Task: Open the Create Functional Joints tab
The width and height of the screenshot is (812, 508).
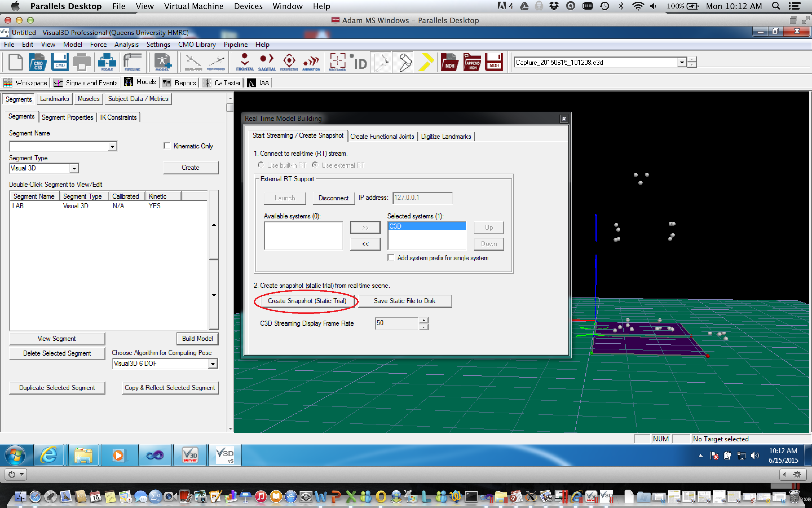Action: [382, 136]
